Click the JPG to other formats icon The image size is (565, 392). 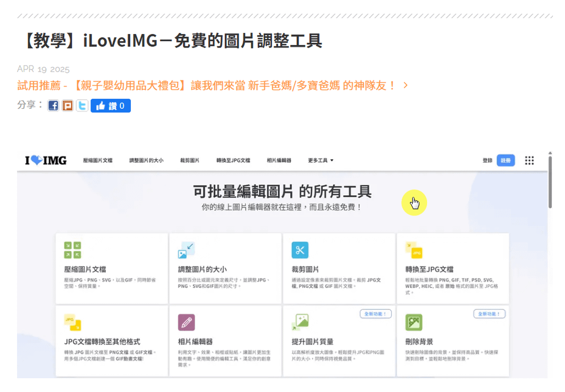(72, 323)
